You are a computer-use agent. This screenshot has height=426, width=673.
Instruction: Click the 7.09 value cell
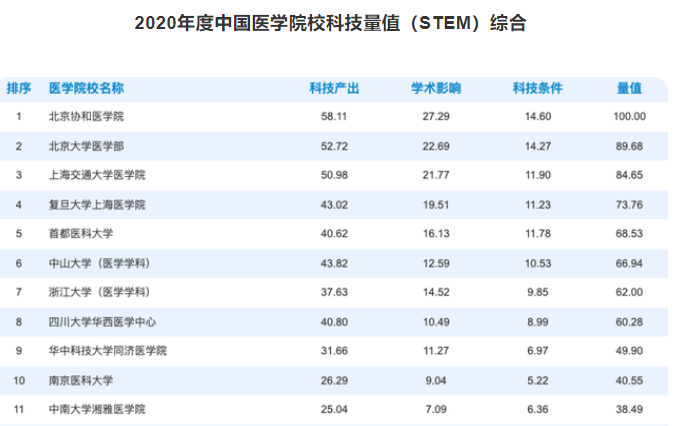pos(436,409)
